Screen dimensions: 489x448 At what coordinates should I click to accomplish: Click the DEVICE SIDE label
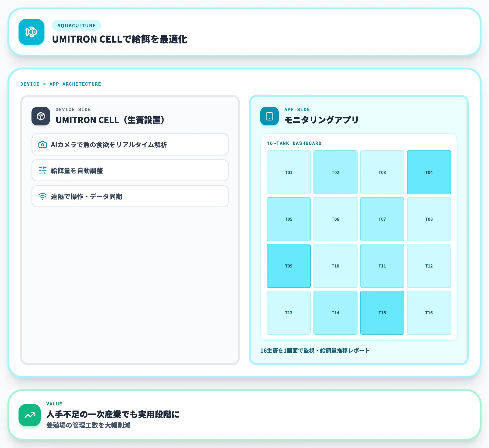[73, 109]
